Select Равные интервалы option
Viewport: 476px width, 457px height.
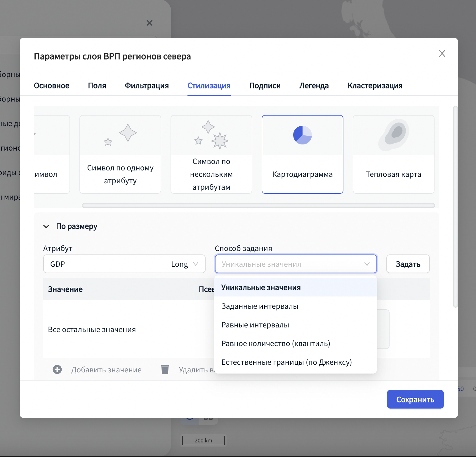pos(255,325)
